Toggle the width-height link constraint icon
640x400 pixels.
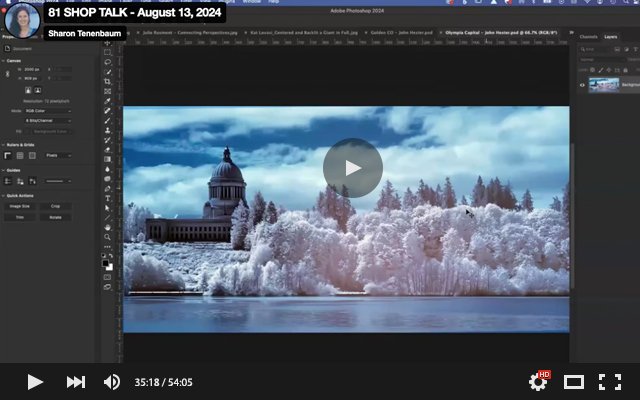tap(7, 74)
